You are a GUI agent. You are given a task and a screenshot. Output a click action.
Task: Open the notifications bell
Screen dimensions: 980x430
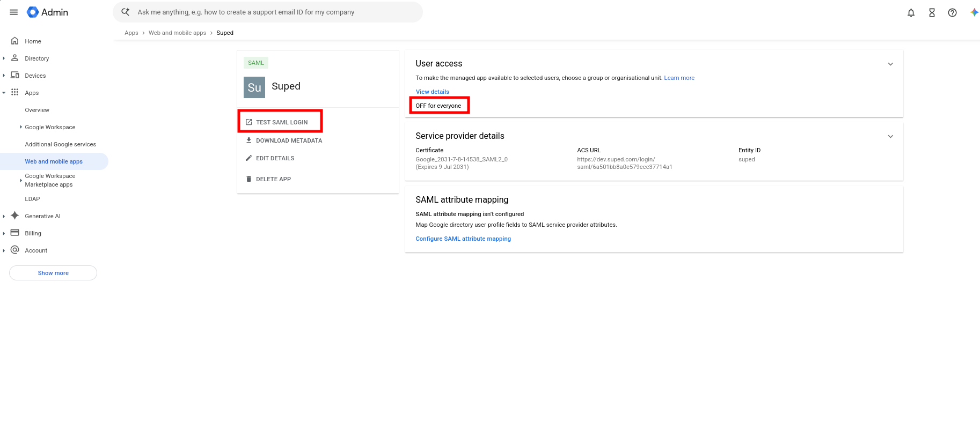pos(911,13)
